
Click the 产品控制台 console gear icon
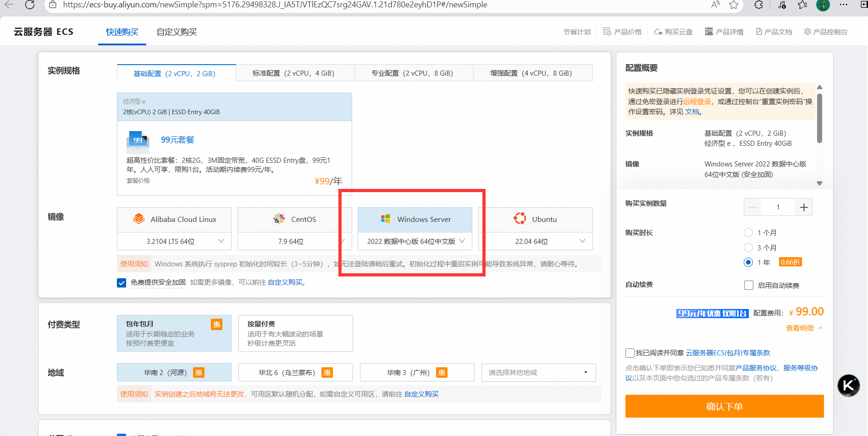pos(807,32)
